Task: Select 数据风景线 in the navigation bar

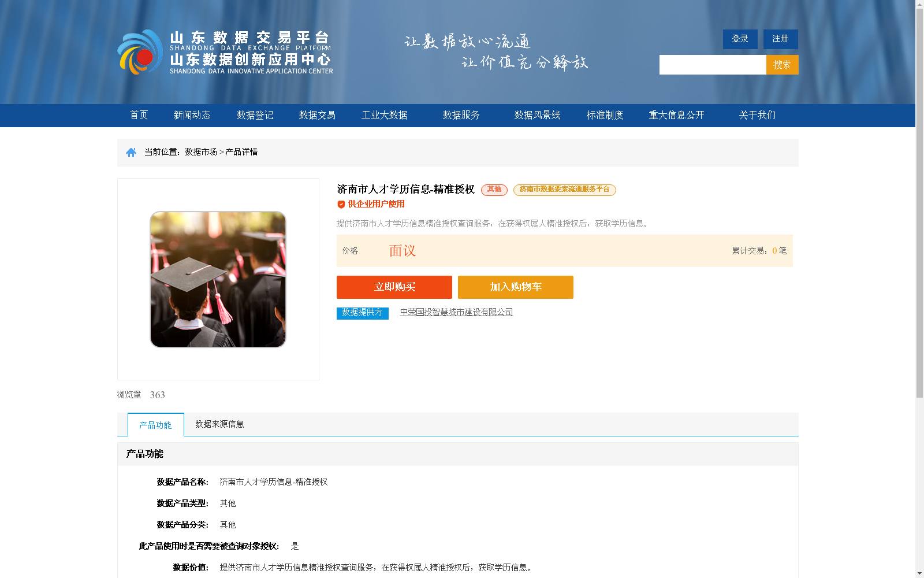Action: point(538,115)
